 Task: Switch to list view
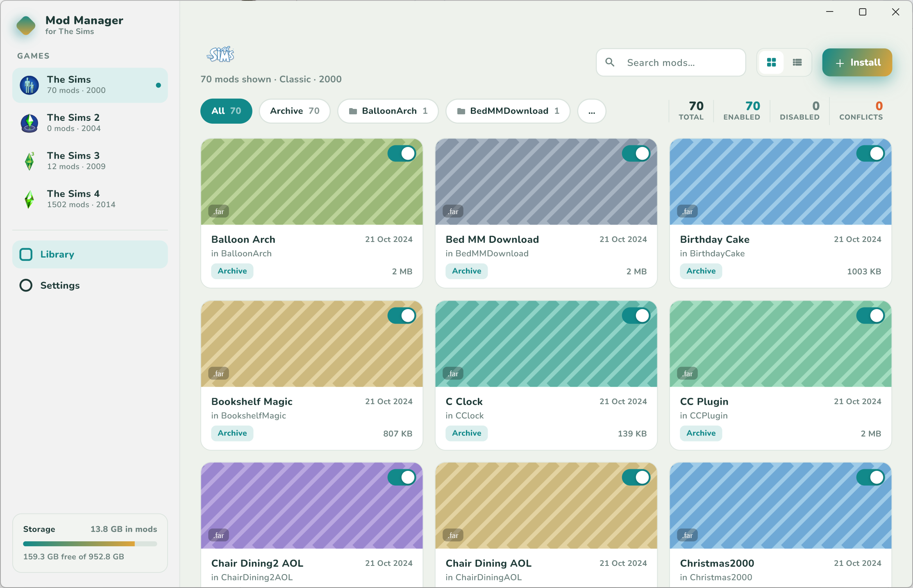coord(797,62)
